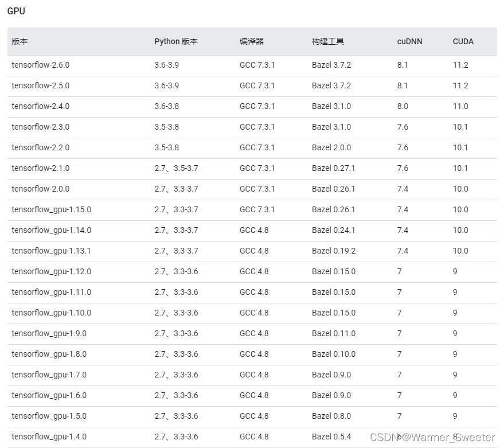Click the Bazel 0.10.0 cell
Image resolution: width=504 pixels, height=448 pixels.
click(334, 354)
